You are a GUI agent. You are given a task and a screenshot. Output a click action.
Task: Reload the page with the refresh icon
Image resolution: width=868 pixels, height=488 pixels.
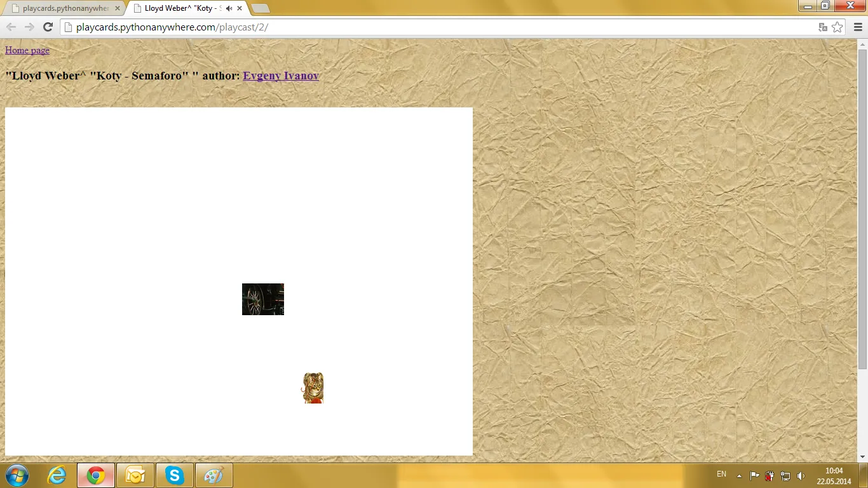[47, 27]
